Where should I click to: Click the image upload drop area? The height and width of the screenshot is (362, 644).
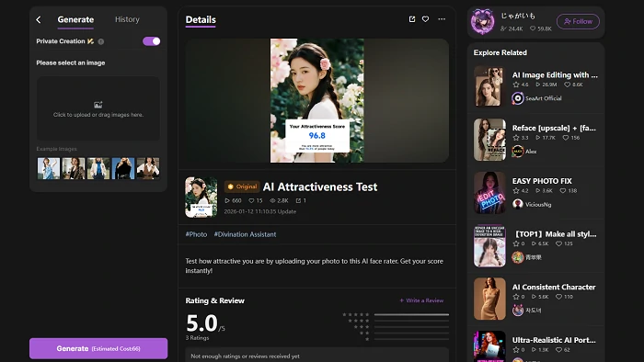pyautogui.click(x=98, y=108)
